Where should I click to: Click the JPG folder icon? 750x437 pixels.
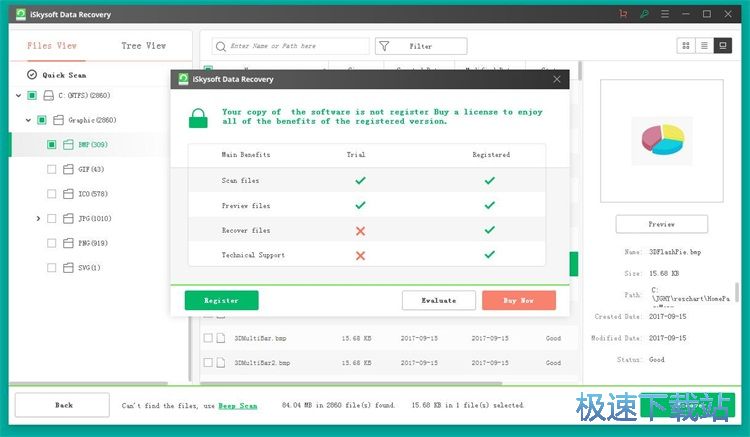(x=68, y=218)
